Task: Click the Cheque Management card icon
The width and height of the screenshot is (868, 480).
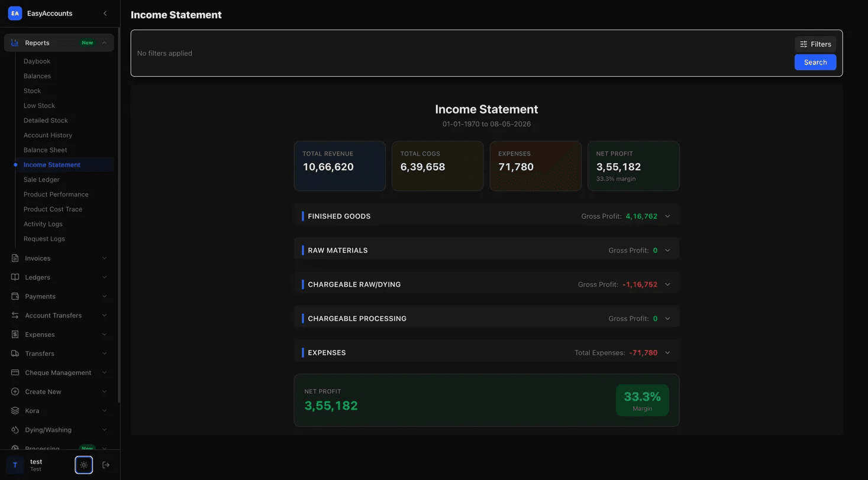Action: point(15,372)
